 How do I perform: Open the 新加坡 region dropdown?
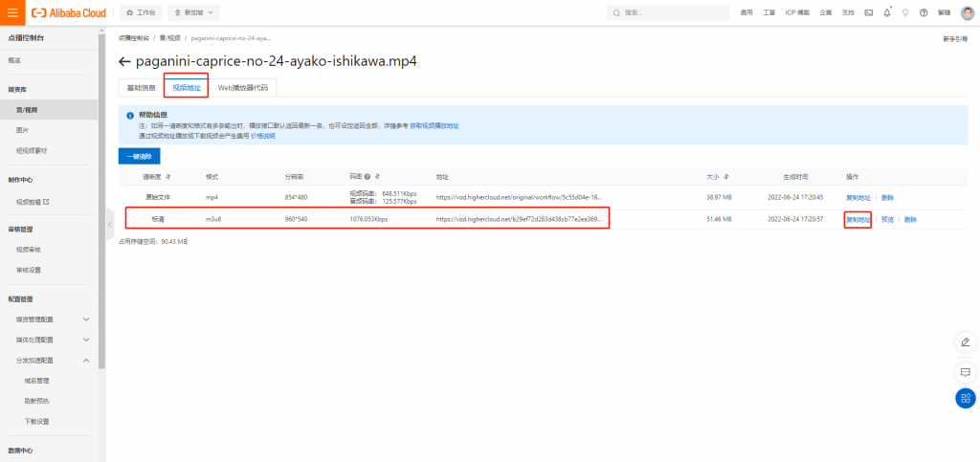[193, 12]
